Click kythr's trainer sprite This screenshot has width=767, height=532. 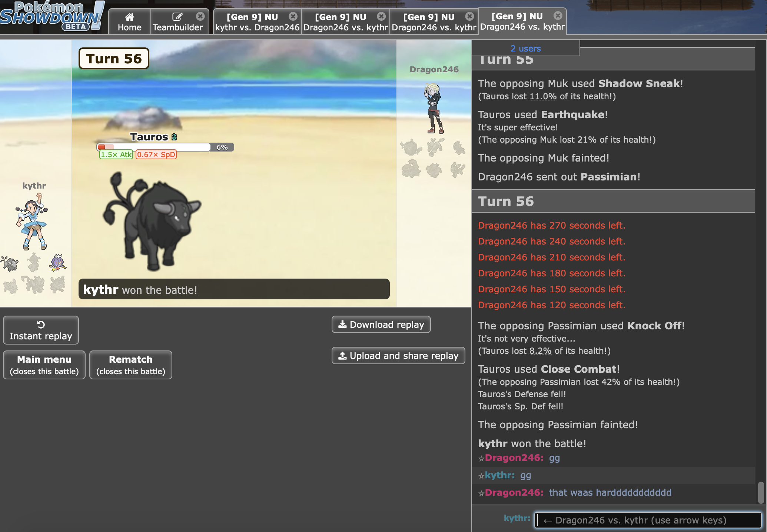[32, 222]
